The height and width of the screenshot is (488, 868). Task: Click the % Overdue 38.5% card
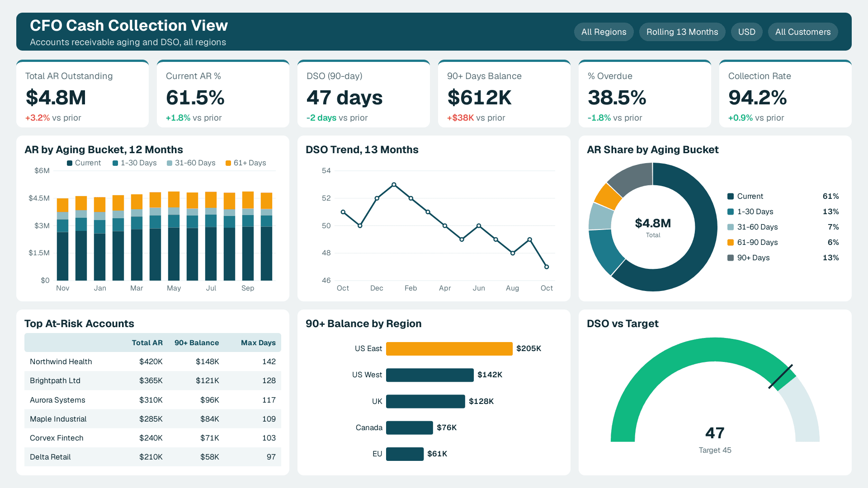pos(645,94)
